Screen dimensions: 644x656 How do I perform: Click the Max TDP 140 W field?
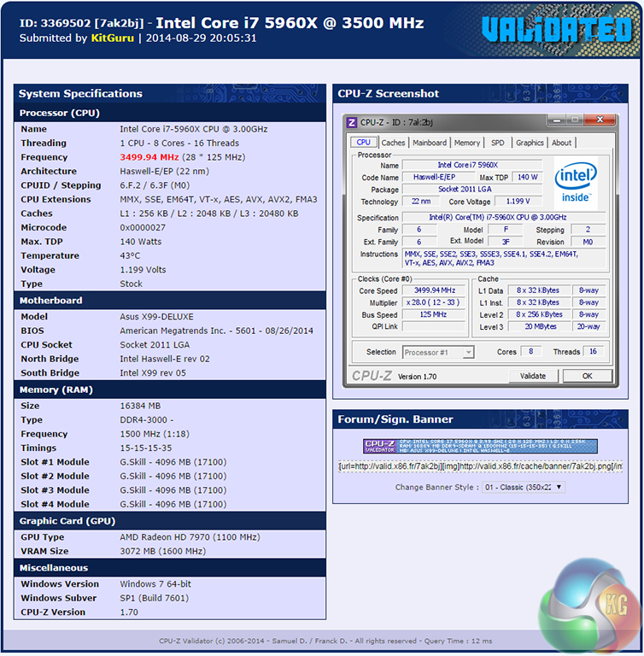tap(527, 177)
